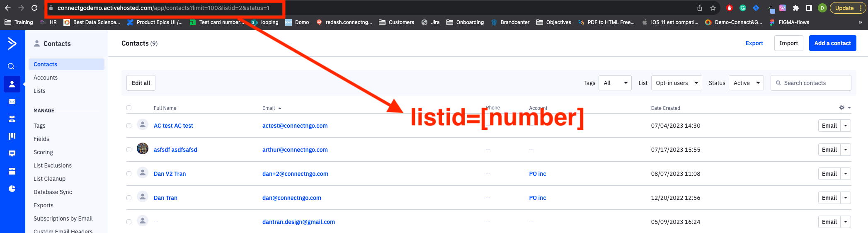This screenshot has height=233, width=868.
Task: Click the ActiveCampaign logo icon
Action: pos(12,43)
